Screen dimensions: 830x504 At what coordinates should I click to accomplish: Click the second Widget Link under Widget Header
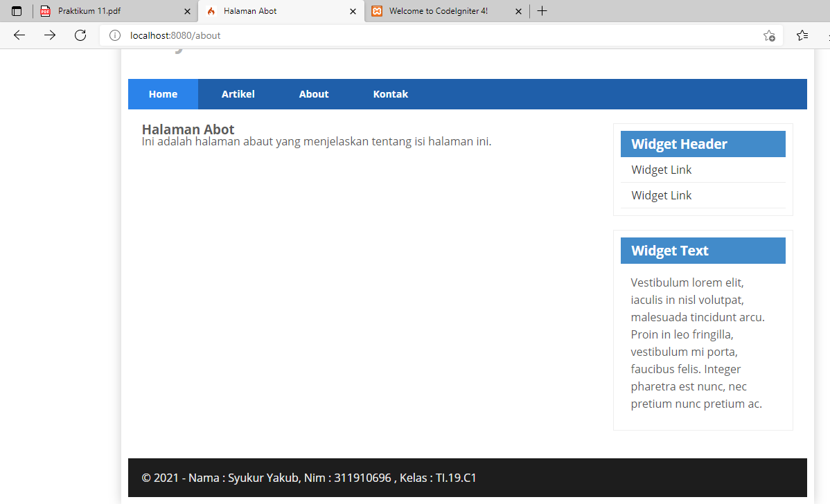pyautogui.click(x=660, y=195)
